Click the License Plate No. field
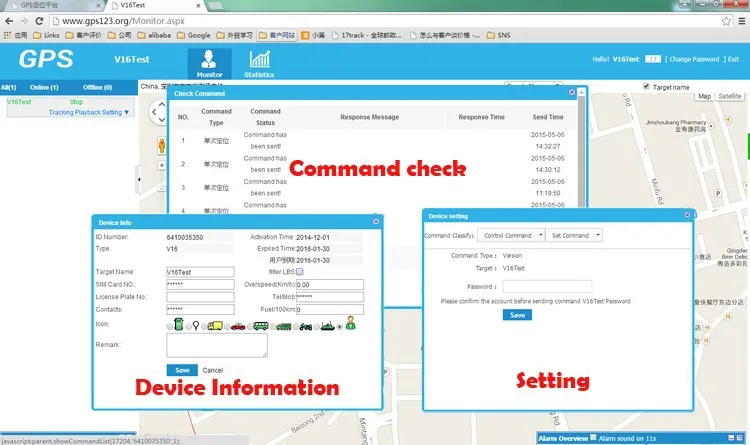Screen dimensions: 750x445 point(200,297)
